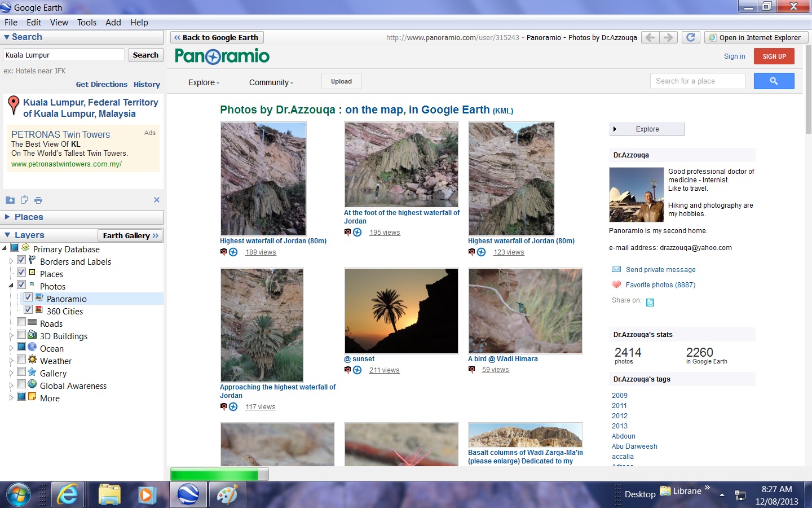Expand the Places panel
Viewport: 812px width, 508px height.
click(x=7, y=217)
